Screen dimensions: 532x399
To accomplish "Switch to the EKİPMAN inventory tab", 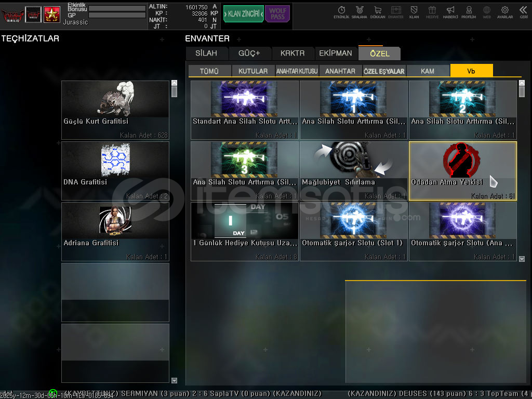I will (x=336, y=54).
